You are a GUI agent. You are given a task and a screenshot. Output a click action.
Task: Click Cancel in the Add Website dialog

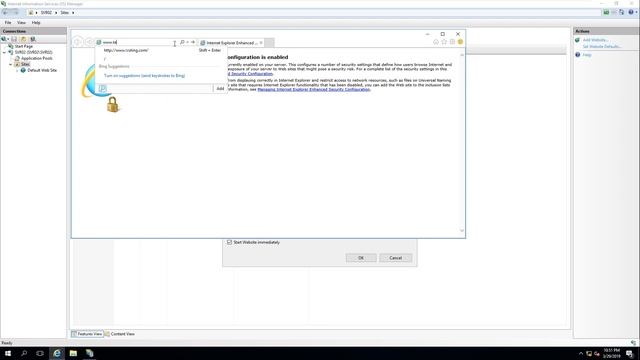(x=396, y=258)
